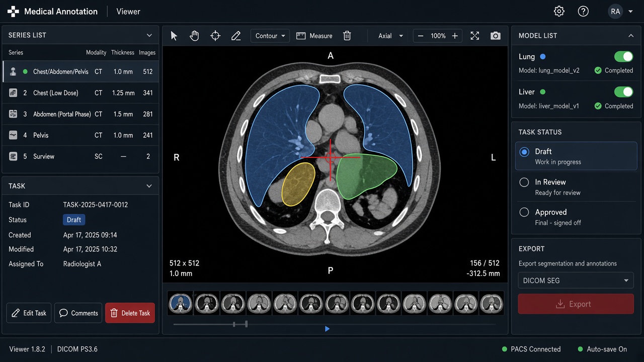Disable the Lung model toggle
644x362 pixels.
(x=624, y=57)
